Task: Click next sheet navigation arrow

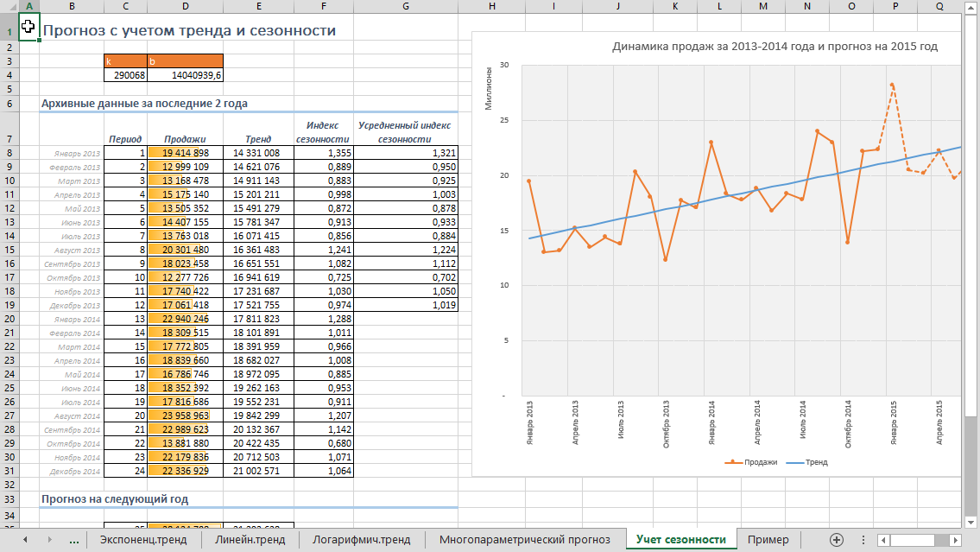Action: [x=48, y=540]
